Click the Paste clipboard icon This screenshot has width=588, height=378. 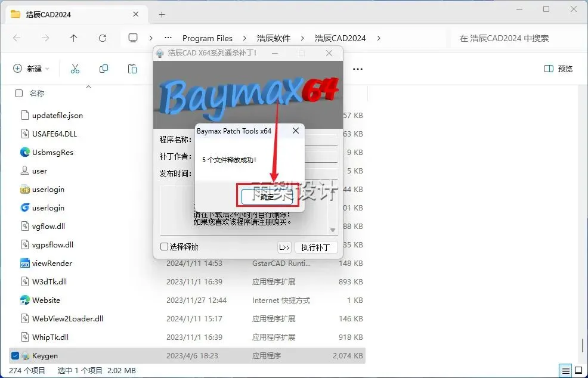(132, 69)
